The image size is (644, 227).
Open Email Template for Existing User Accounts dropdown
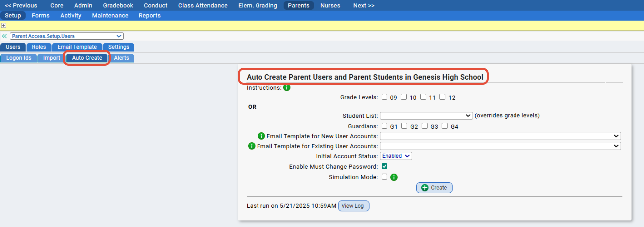tap(501, 146)
